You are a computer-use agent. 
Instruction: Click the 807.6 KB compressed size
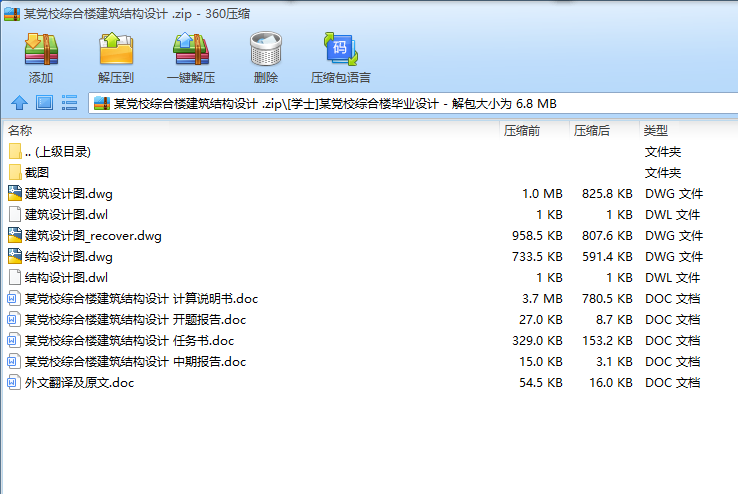pos(607,235)
